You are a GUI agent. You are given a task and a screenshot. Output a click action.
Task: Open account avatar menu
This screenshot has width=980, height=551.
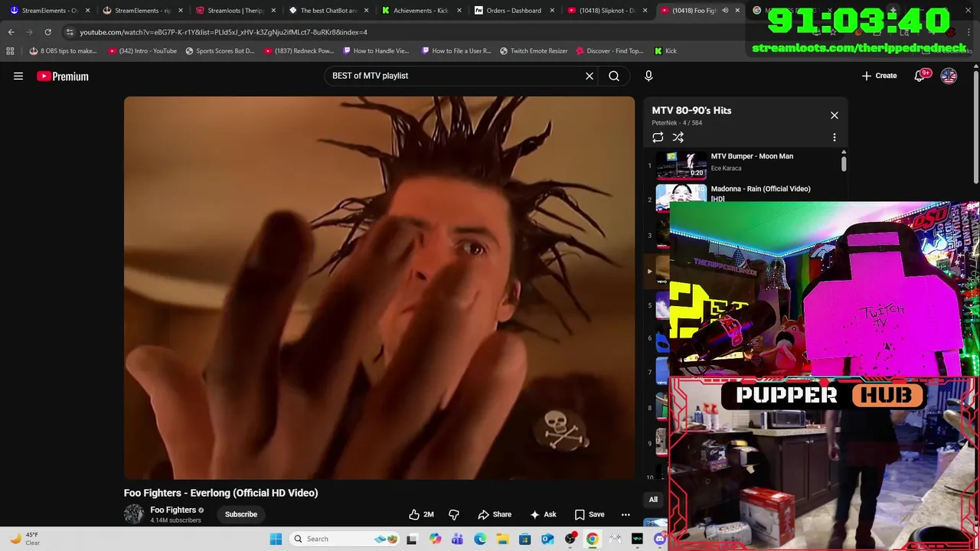tap(949, 76)
